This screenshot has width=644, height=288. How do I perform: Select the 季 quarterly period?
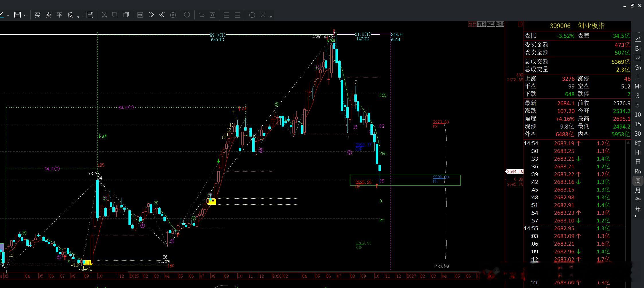(638, 200)
